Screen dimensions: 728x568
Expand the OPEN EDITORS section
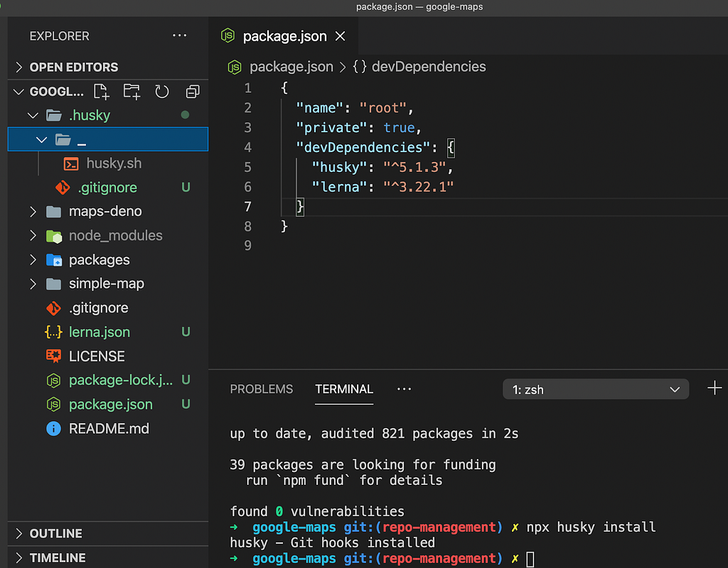(19, 68)
